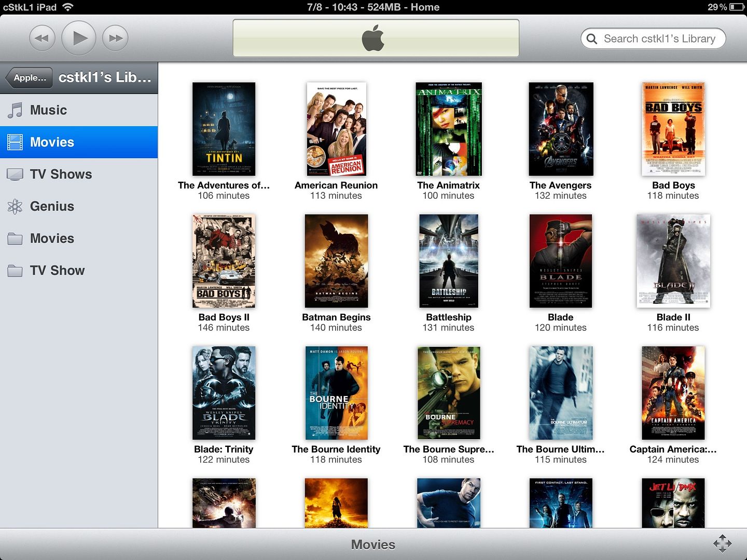Tap the search magnifier icon
This screenshot has height=560, width=747.
tap(592, 39)
